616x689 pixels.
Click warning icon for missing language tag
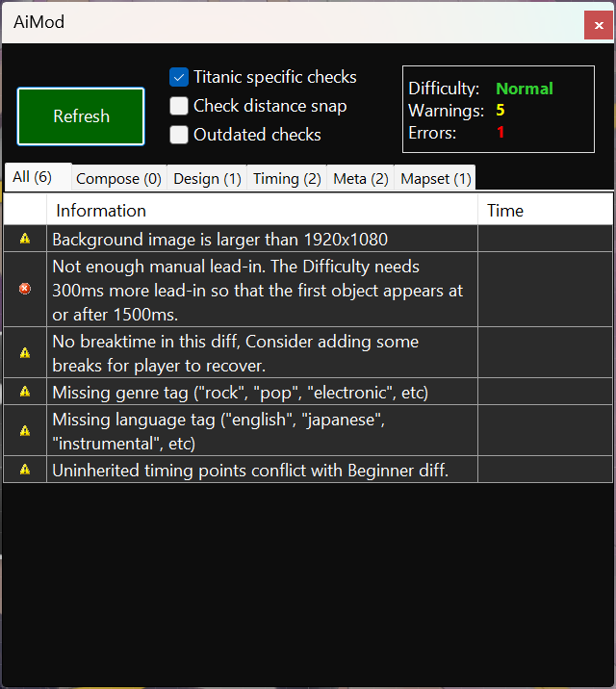click(25, 431)
